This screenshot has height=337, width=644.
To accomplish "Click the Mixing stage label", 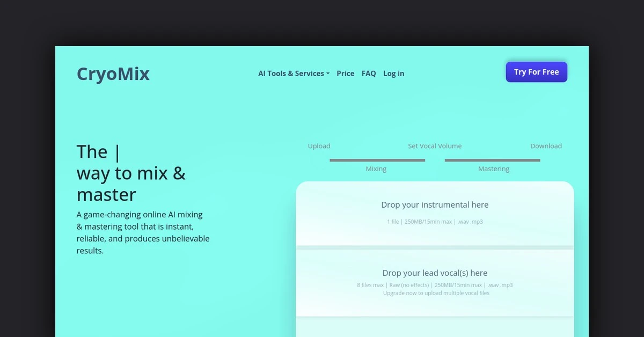I will [x=376, y=169].
